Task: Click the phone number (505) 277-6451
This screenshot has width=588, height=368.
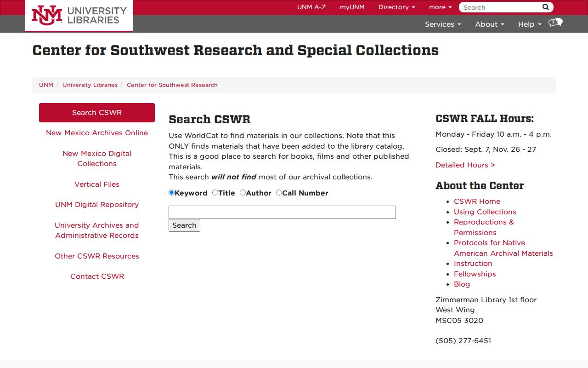Action: [463, 341]
